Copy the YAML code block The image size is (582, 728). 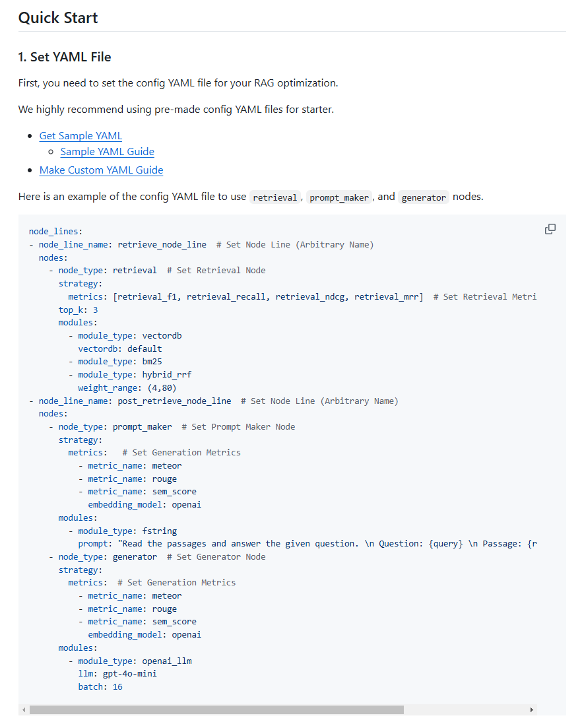point(550,229)
